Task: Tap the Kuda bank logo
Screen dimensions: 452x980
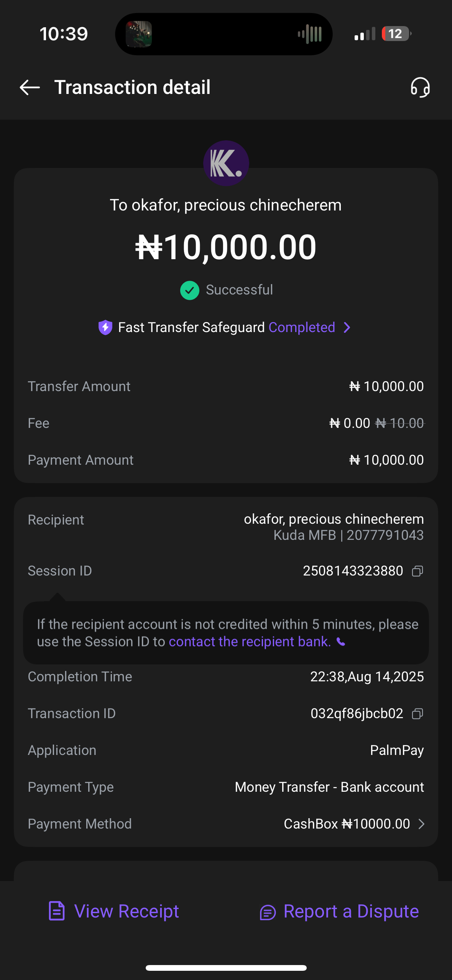Action: [x=226, y=163]
